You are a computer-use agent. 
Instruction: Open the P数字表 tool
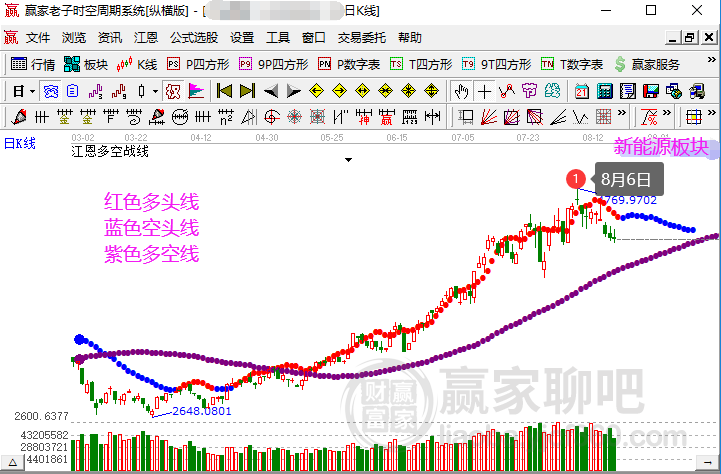349,64
